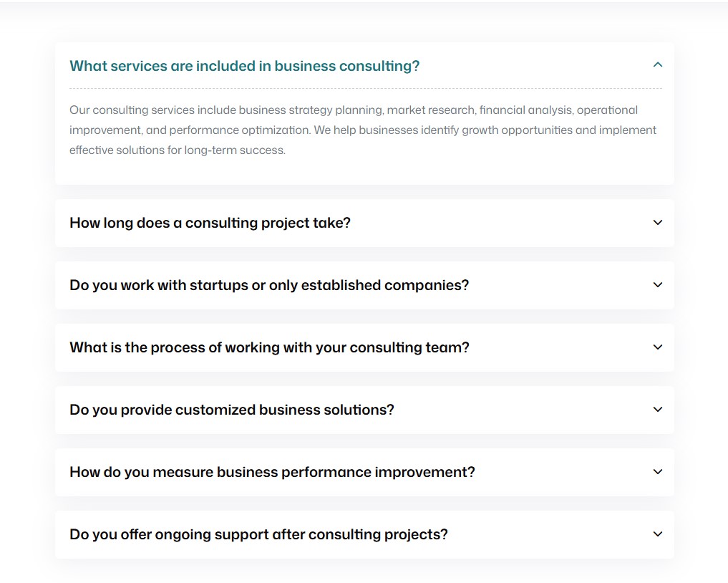728x583 pixels.
Task: Click 'Do you offer ongoing support' question text
Action: [x=258, y=534]
